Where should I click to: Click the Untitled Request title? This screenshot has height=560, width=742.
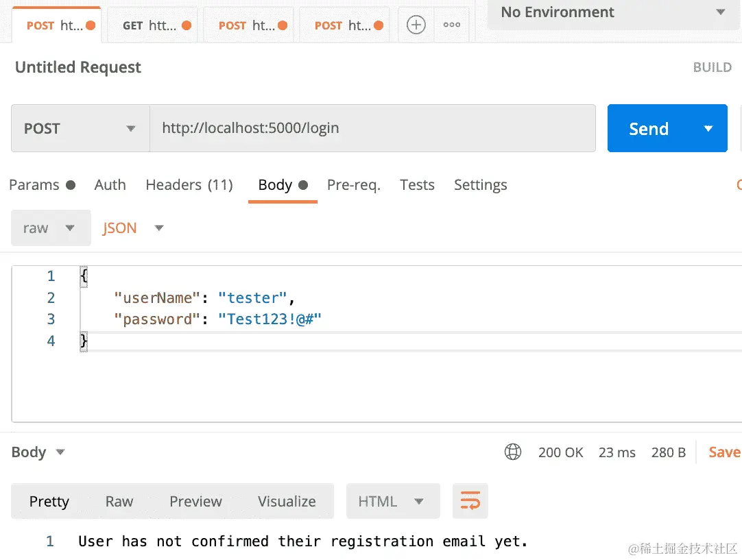(x=78, y=67)
